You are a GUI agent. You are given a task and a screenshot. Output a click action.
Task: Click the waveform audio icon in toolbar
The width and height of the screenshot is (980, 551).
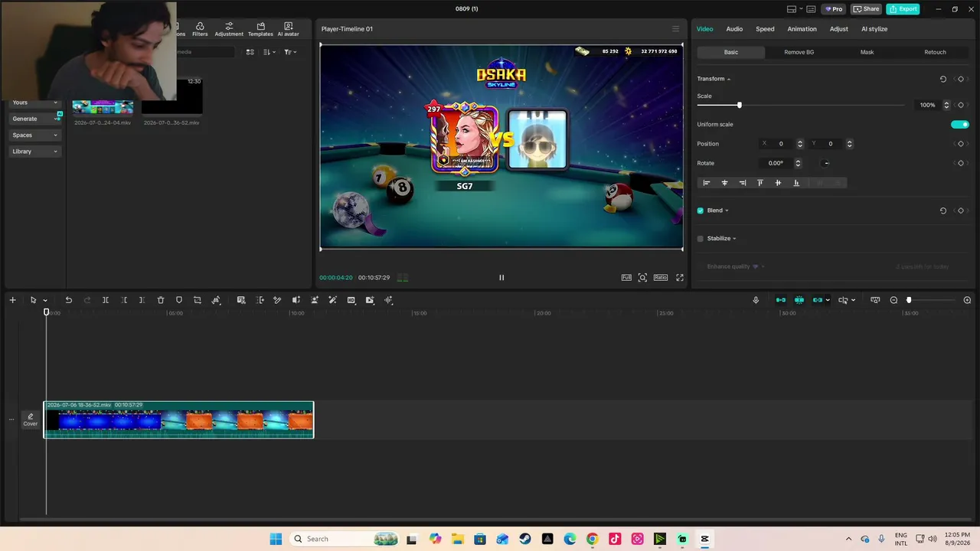pyautogui.click(x=388, y=300)
